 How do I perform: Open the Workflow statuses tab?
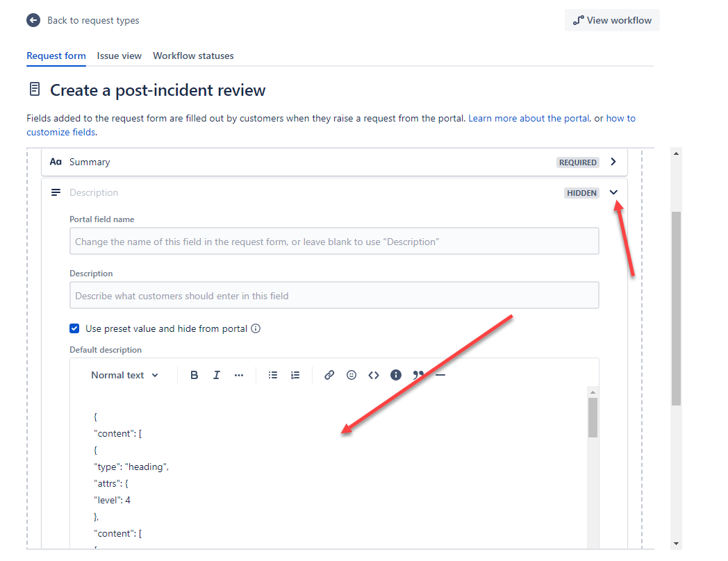click(x=193, y=56)
